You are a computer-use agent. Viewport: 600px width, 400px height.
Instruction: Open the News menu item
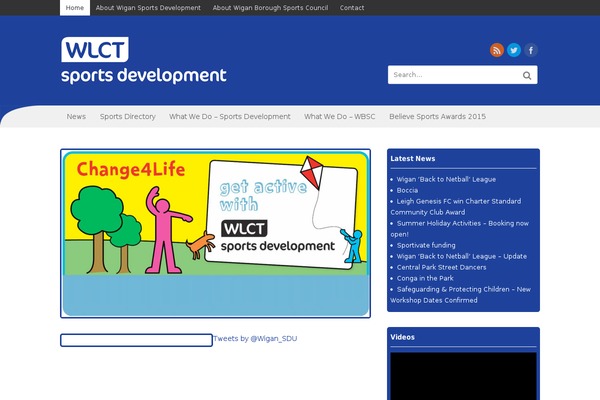point(76,117)
